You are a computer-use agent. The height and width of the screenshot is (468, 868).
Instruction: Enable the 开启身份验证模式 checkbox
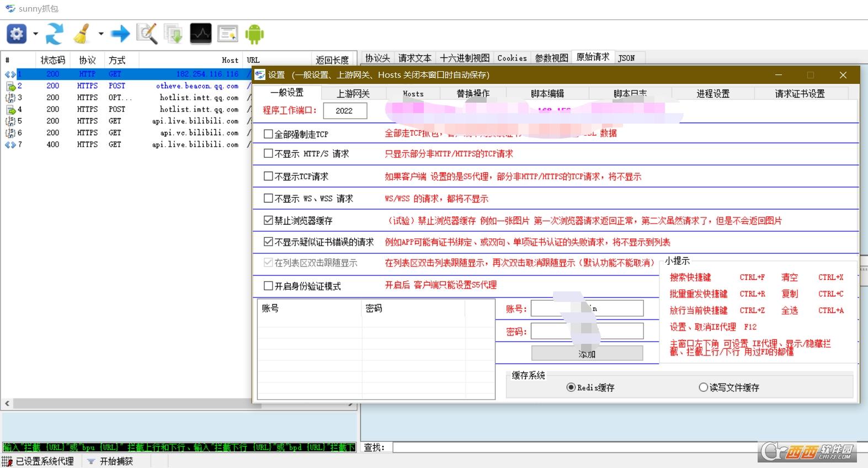(268, 286)
